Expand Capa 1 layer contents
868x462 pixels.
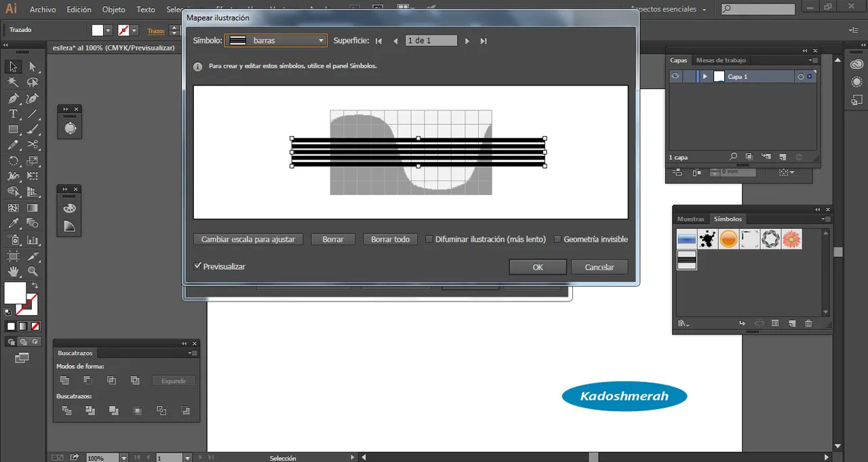click(705, 77)
